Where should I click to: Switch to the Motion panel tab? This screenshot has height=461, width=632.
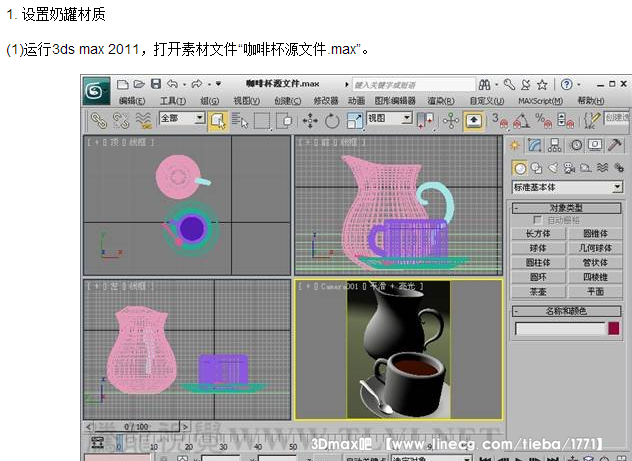click(x=576, y=145)
